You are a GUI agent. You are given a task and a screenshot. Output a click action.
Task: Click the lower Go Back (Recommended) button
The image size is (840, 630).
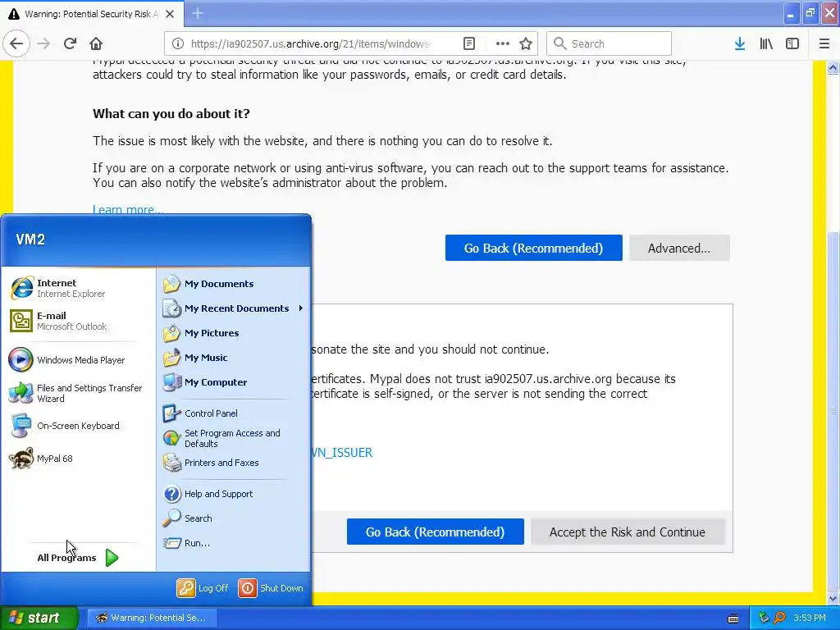tap(435, 532)
